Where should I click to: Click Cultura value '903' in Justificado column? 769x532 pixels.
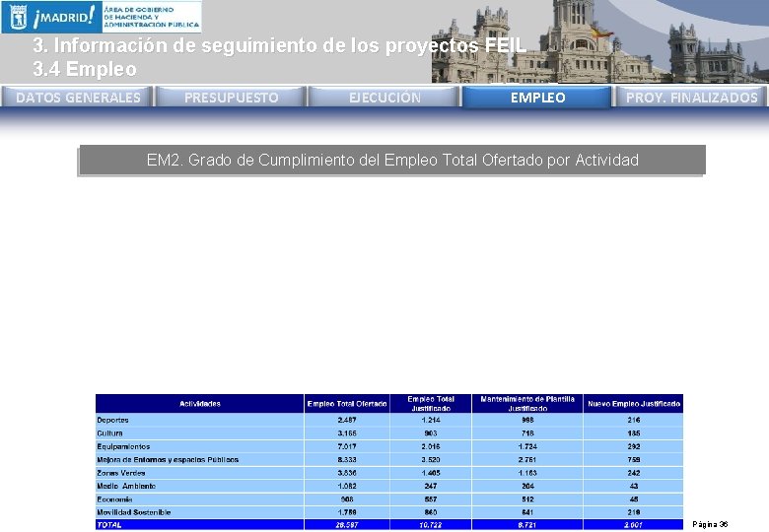(431, 433)
